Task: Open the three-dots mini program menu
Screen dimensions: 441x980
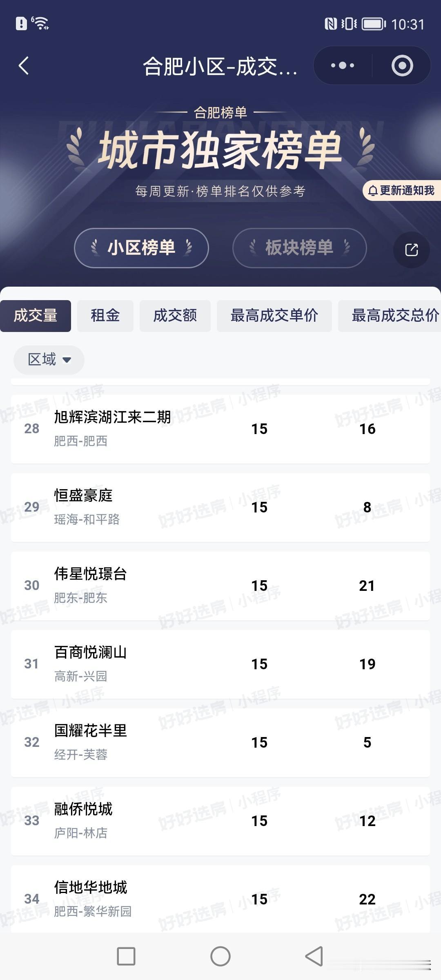Action: 343,65
